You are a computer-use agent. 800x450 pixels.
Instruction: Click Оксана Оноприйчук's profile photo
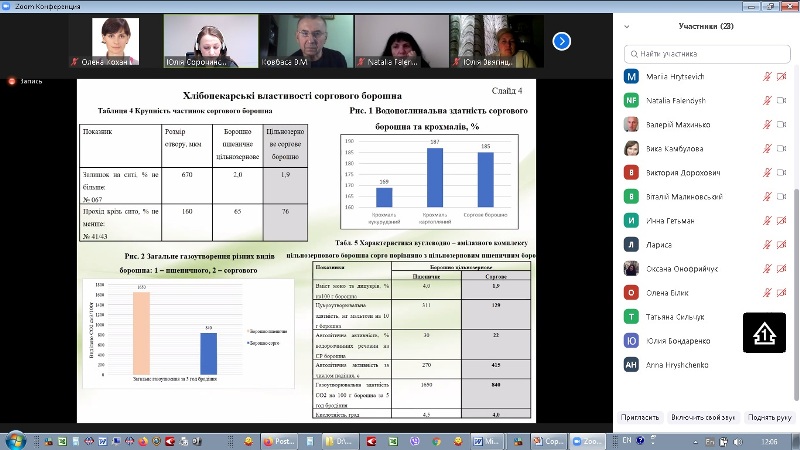click(631, 268)
